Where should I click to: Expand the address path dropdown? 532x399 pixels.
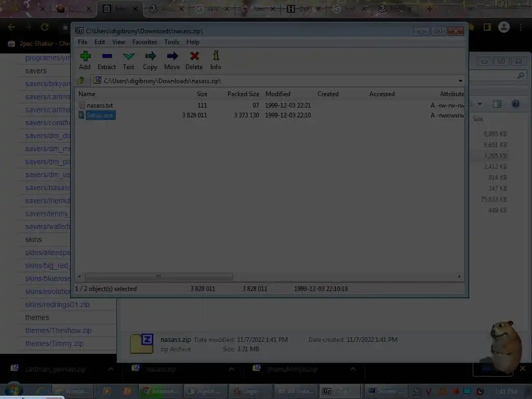(x=460, y=81)
